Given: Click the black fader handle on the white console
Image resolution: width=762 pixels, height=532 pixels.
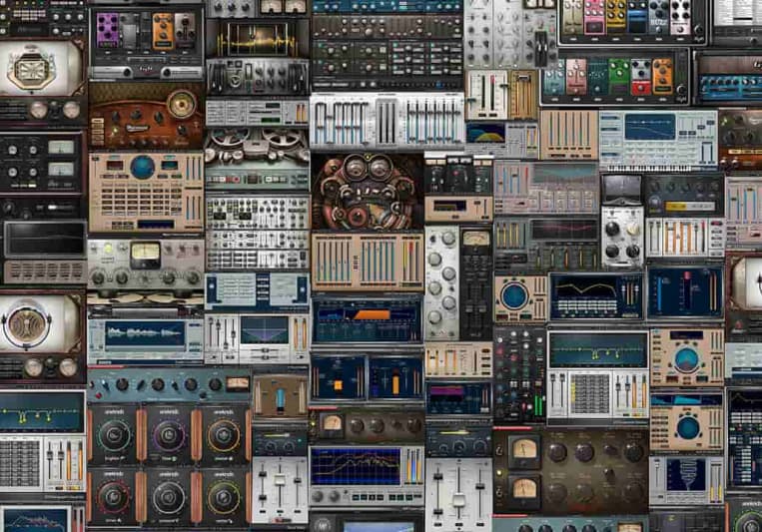Looking at the screenshot, I should tap(541, 49).
